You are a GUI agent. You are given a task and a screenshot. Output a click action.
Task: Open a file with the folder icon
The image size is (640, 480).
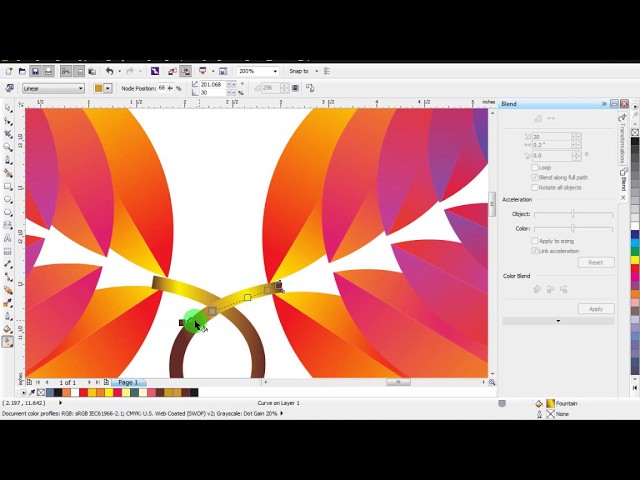[22, 71]
